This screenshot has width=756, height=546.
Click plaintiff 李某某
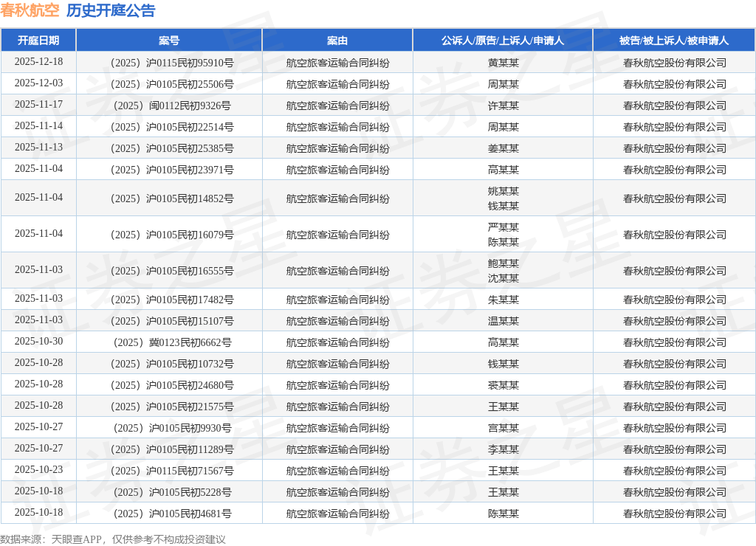coord(504,449)
